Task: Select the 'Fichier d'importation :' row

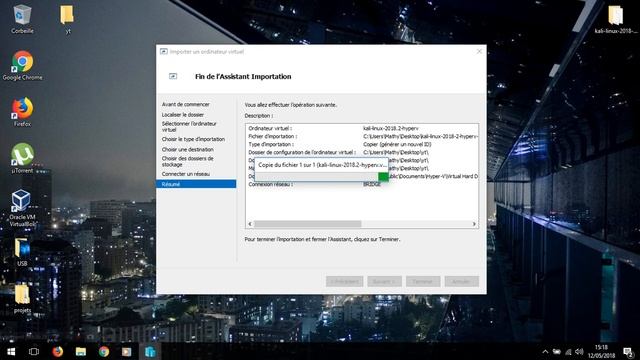Action: tap(362, 136)
